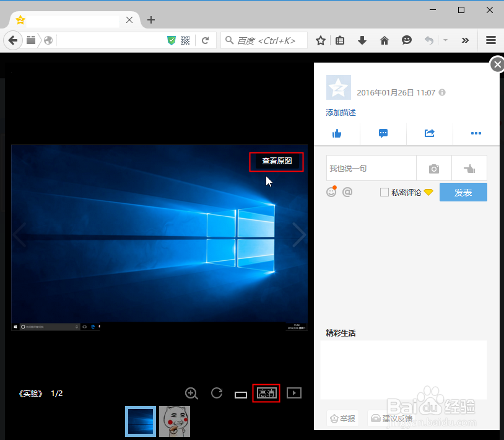
Task: Attach a photo with the camera icon
Action: point(434,169)
